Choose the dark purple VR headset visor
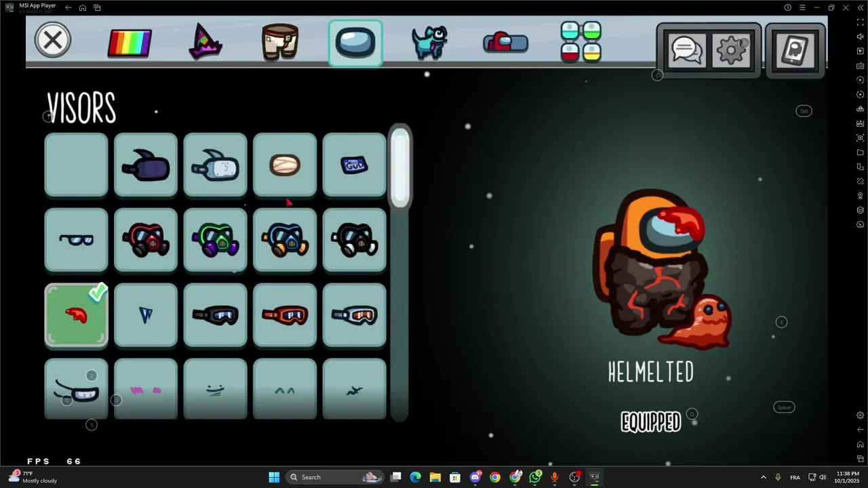The width and height of the screenshot is (868, 488). click(146, 165)
